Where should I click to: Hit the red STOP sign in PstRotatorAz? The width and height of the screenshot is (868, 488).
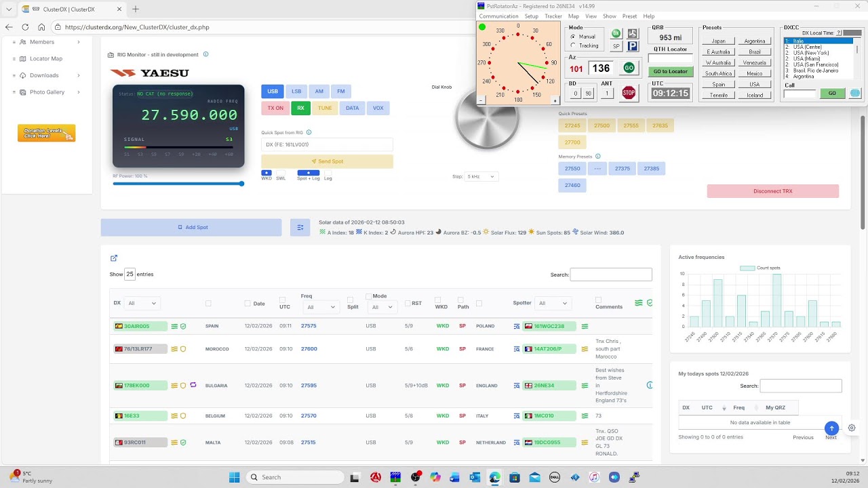(629, 93)
